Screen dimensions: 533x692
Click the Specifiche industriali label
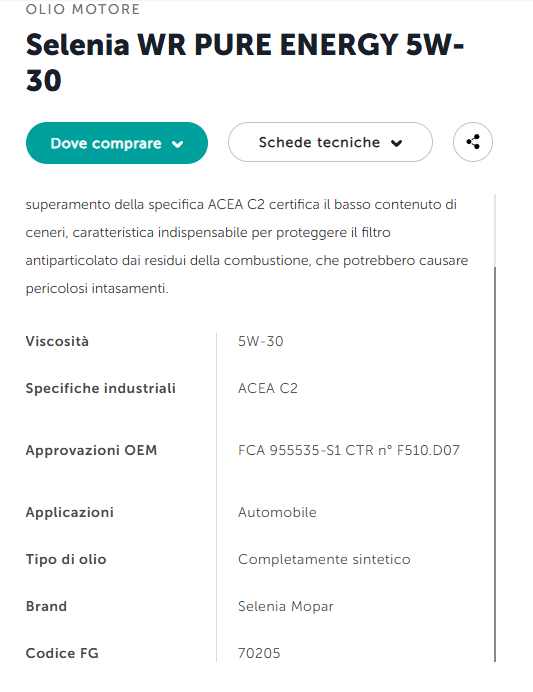tap(101, 388)
